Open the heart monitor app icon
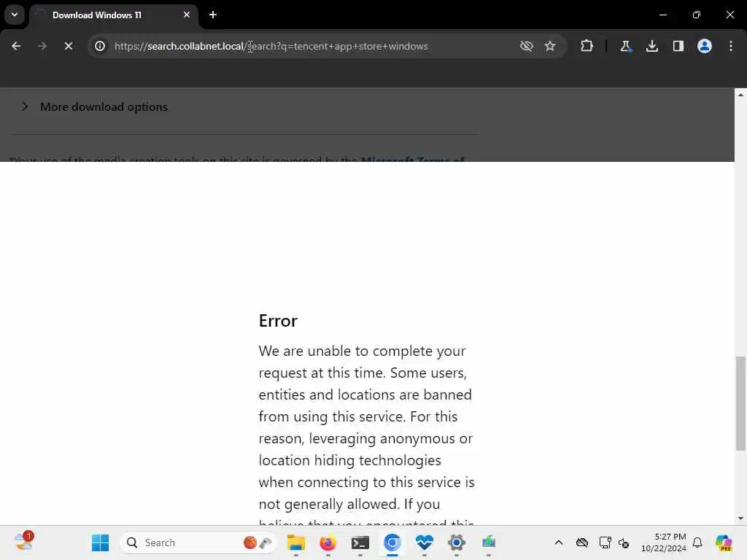747x560 pixels. click(x=424, y=542)
